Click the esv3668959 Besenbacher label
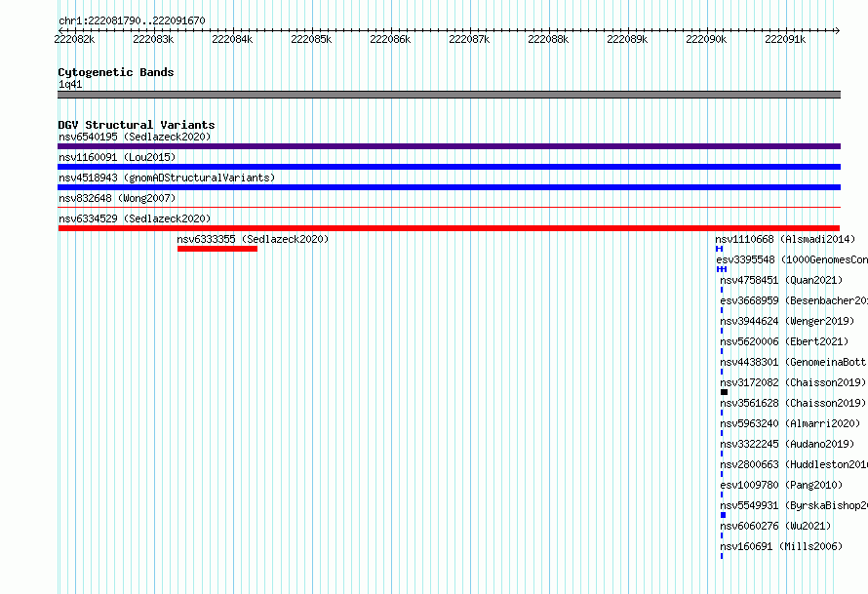 click(794, 300)
